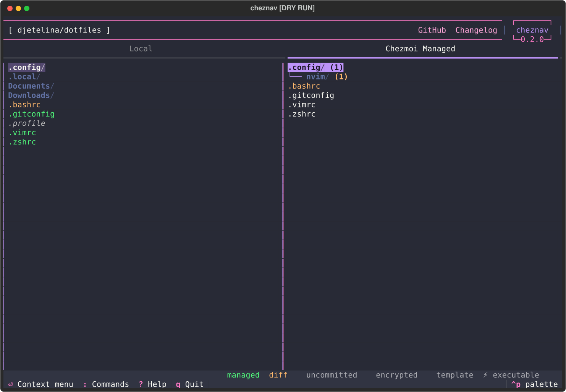Collapse .config/ (1) in Managed pane
This screenshot has height=392, width=566.
pyautogui.click(x=315, y=68)
